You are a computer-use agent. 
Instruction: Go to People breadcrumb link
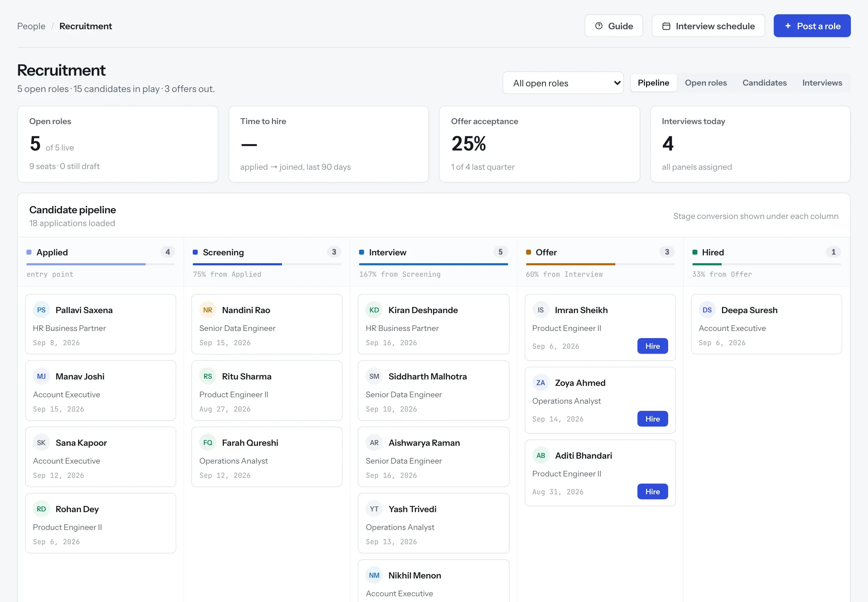coord(31,26)
